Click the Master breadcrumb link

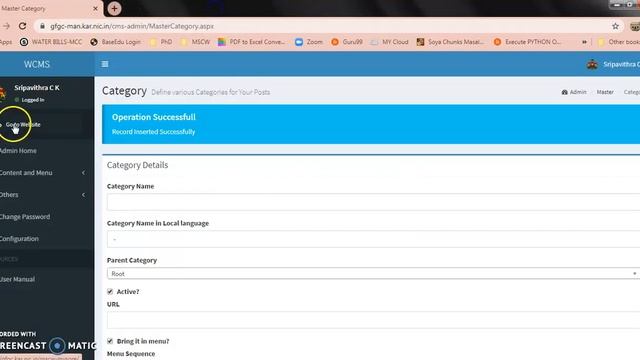605,92
